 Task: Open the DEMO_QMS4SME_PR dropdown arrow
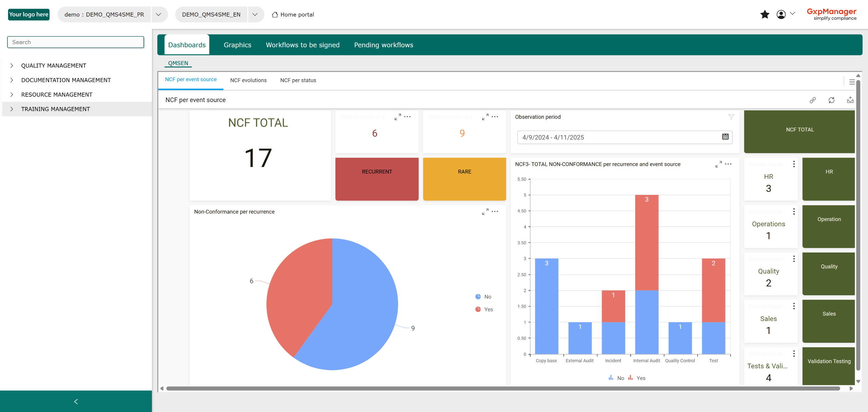[x=158, y=15]
